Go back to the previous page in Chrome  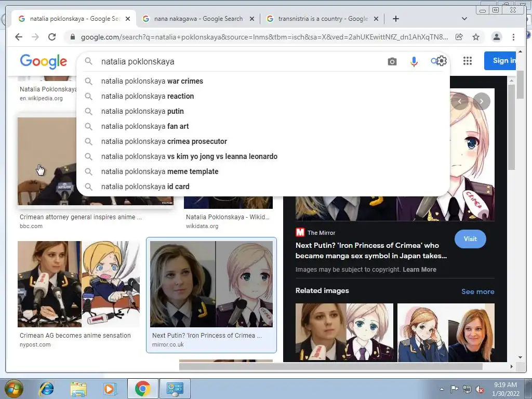pyautogui.click(x=19, y=37)
